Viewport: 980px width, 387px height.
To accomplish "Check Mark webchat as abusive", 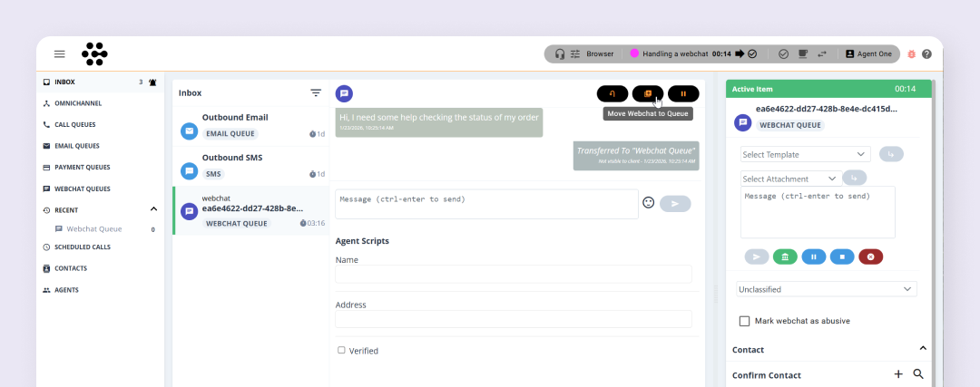I will (745, 321).
